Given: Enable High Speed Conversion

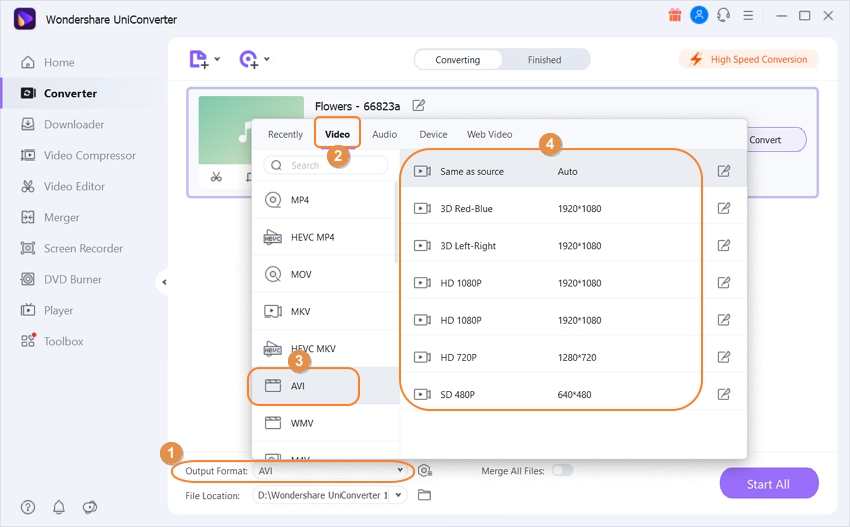Looking at the screenshot, I should [748, 59].
